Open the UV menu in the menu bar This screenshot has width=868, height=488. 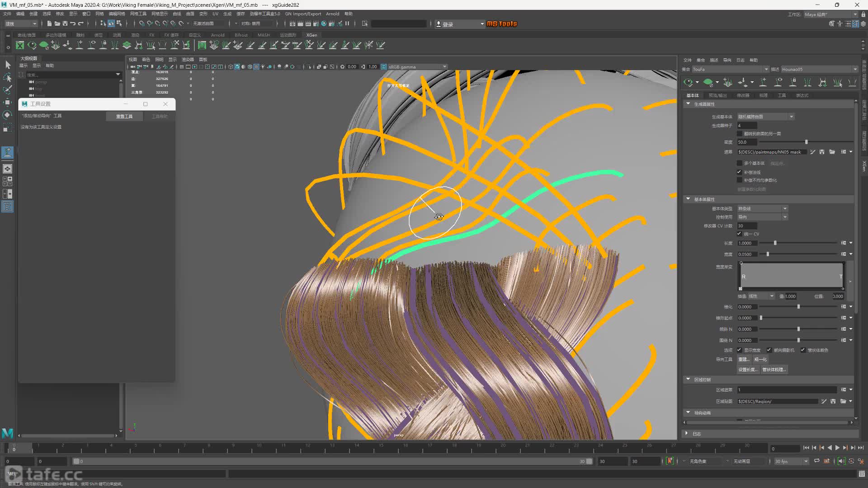coord(215,14)
